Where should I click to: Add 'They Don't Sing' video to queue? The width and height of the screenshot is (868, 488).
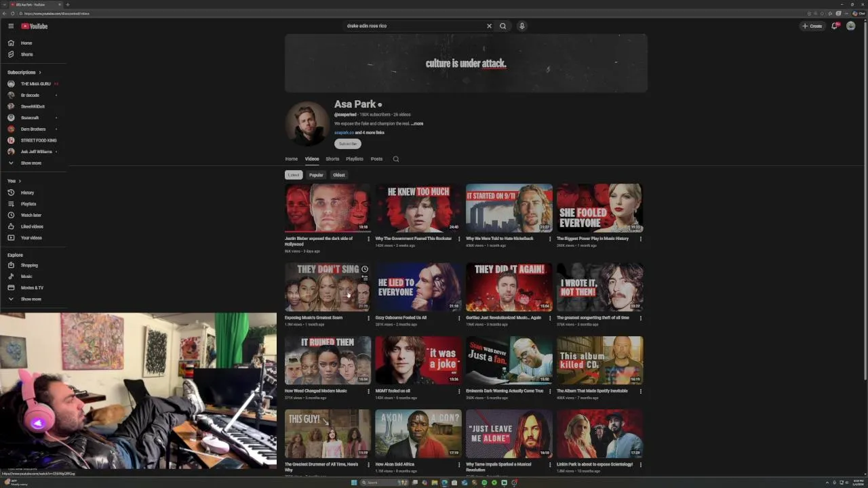[x=364, y=279]
